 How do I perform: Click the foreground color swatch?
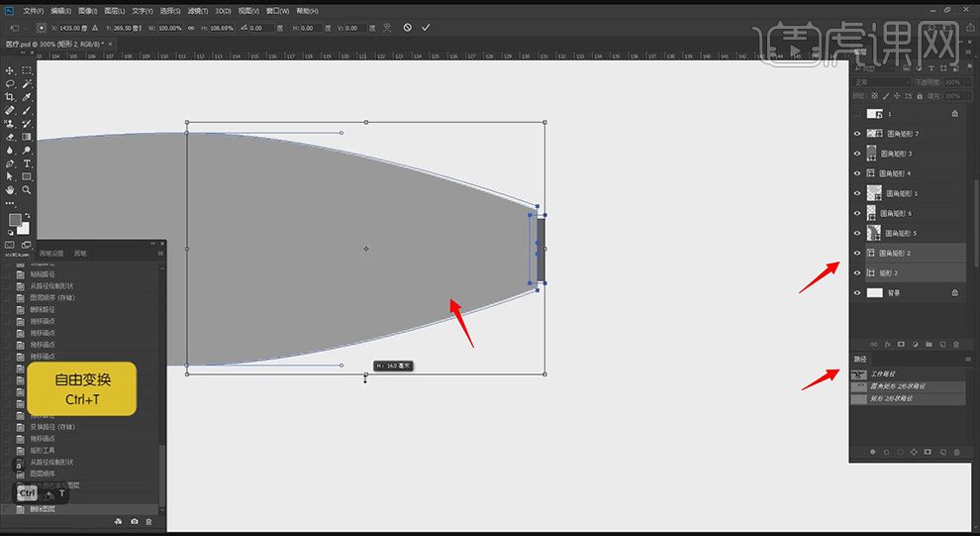[15, 220]
